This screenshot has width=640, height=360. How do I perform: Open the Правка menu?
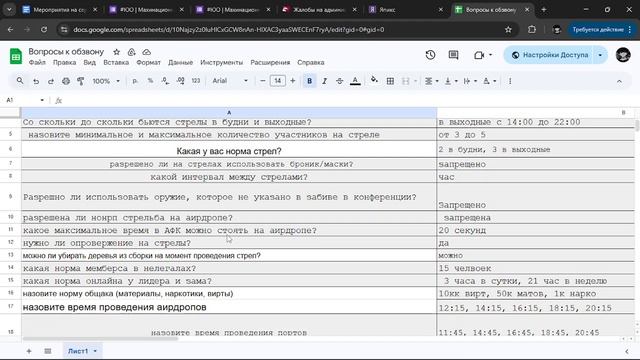pos(64,62)
